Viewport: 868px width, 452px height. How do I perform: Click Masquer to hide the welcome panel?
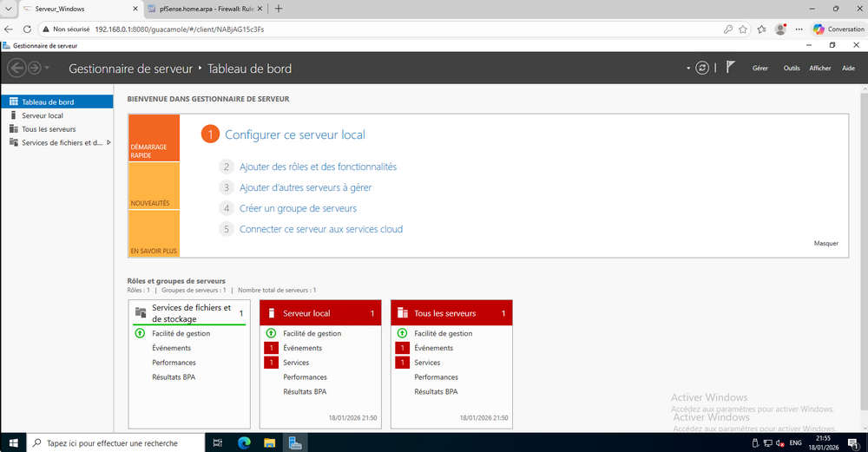825,243
